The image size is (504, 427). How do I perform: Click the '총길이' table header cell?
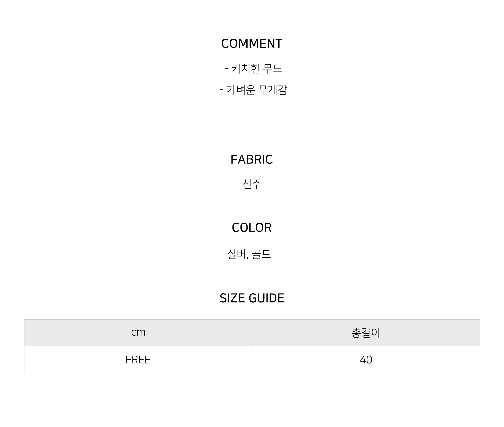point(366,333)
